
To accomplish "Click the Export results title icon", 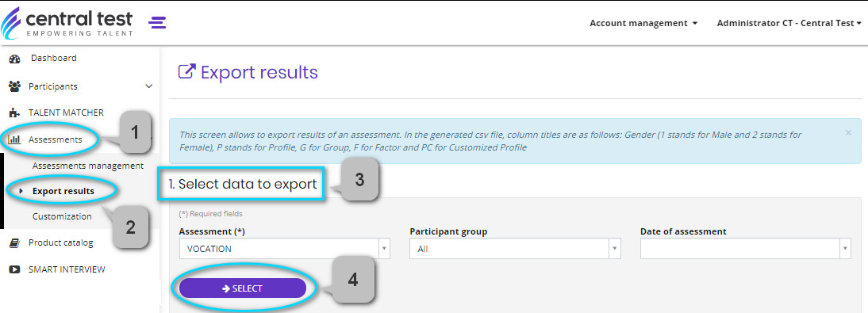I will point(187,72).
